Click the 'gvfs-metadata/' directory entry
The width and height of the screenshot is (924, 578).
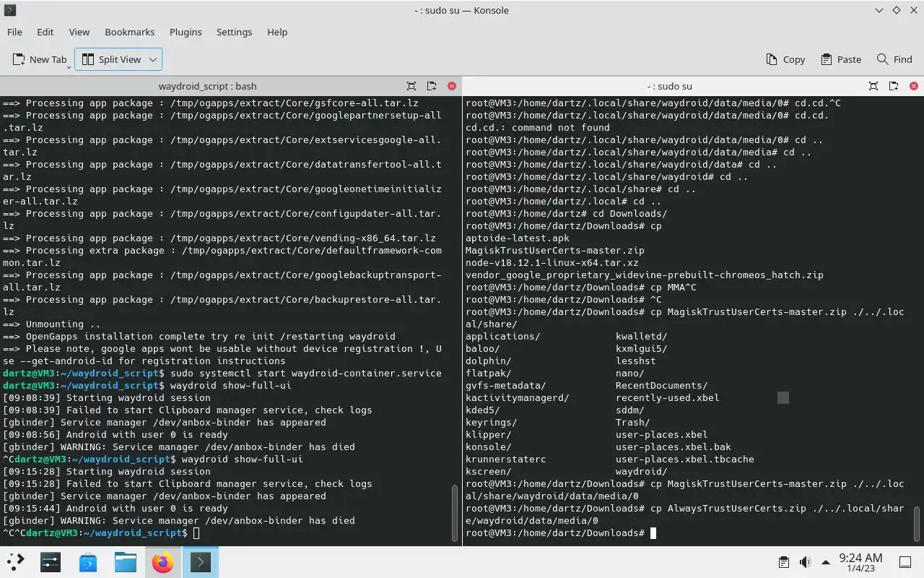(x=506, y=386)
